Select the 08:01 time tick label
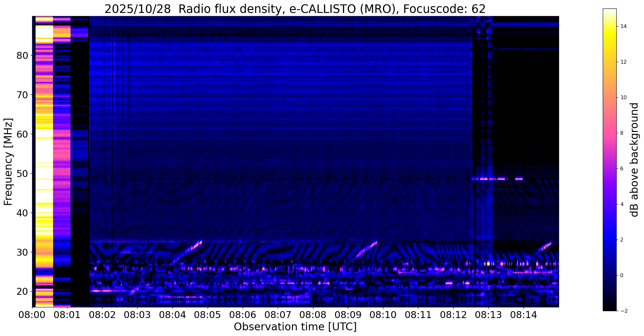The image size is (644, 336). click(x=67, y=315)
